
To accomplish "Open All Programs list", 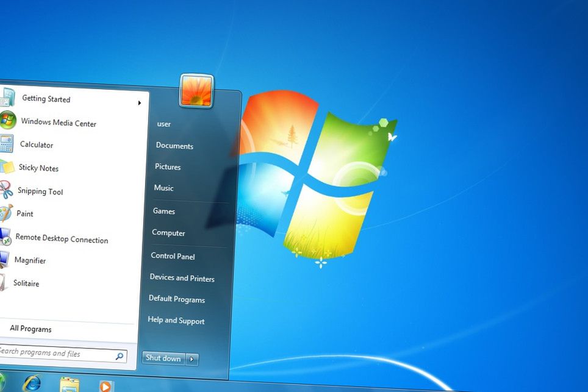I will pos(30,329).
